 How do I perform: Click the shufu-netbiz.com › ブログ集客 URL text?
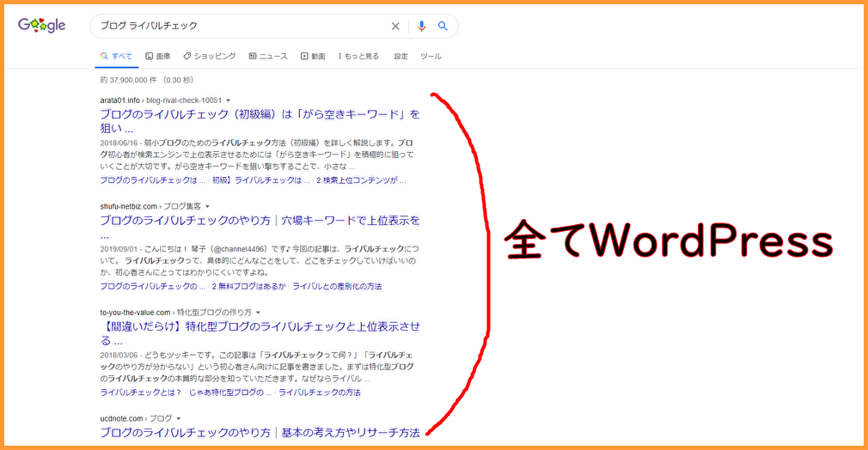150,206
